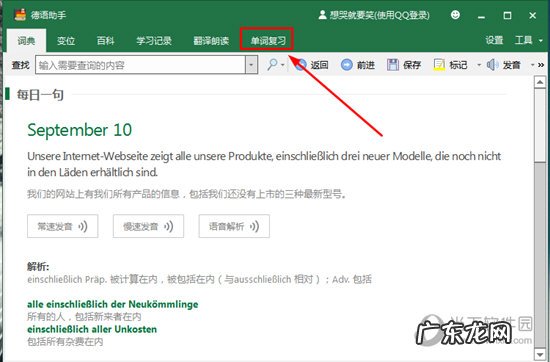Image resolution: width=550 pixels, height=362 pixels.
Task: Go forward with the 前进 arrow icon
Action: click(347, 65)
